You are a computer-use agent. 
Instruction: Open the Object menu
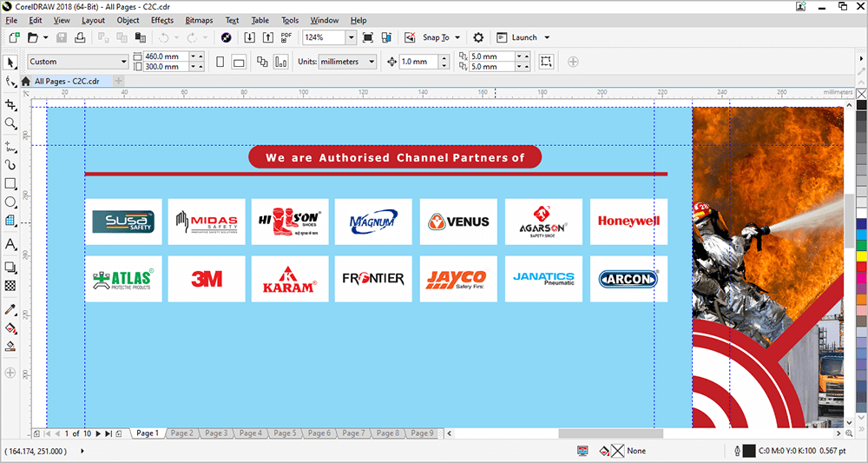tap(128, 21)
